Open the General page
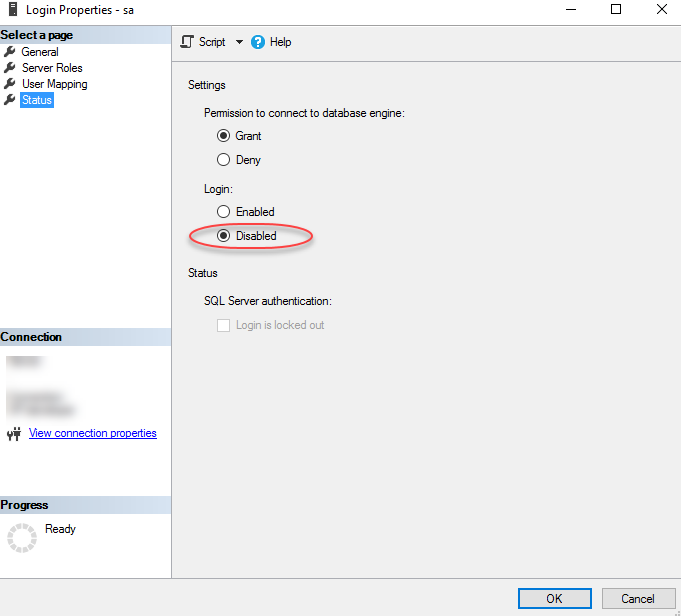Screen dimensions: 681x616 [x=40, y=52]
